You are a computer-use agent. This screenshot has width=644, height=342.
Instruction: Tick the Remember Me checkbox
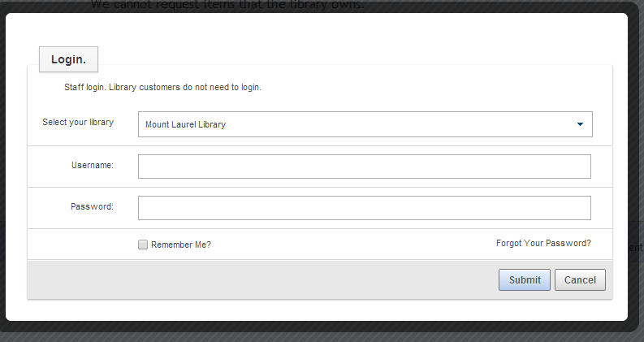142,245
